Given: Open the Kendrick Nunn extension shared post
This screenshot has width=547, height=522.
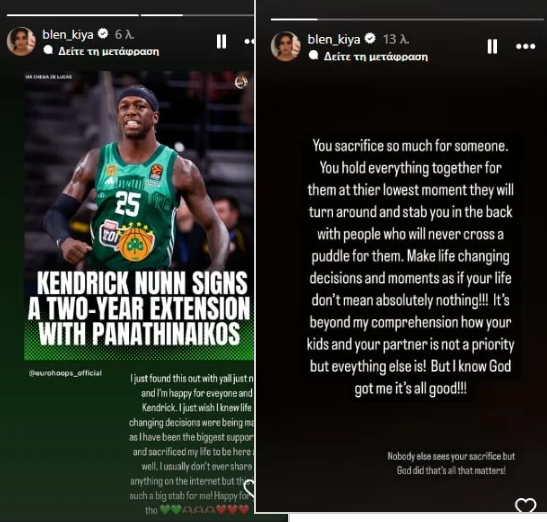Looking at the screenshot, I should (x=139, y=216).
